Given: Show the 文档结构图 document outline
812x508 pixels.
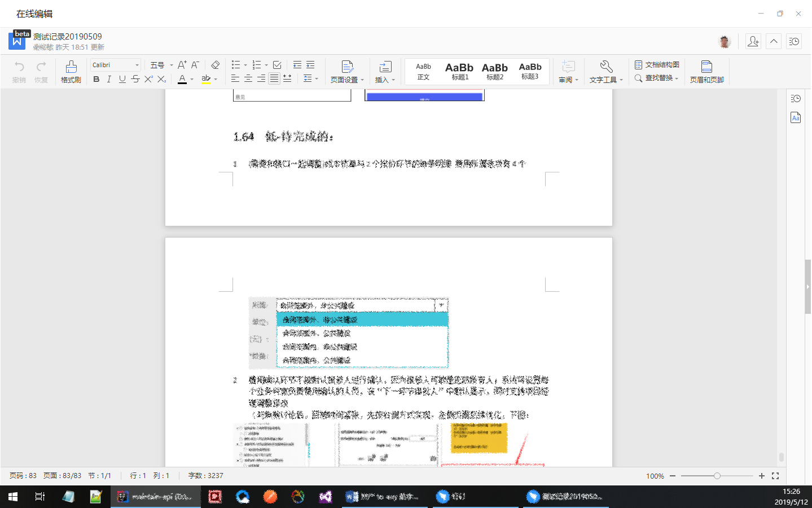Looking at the screenshot, I should click(x=657, y=65).
